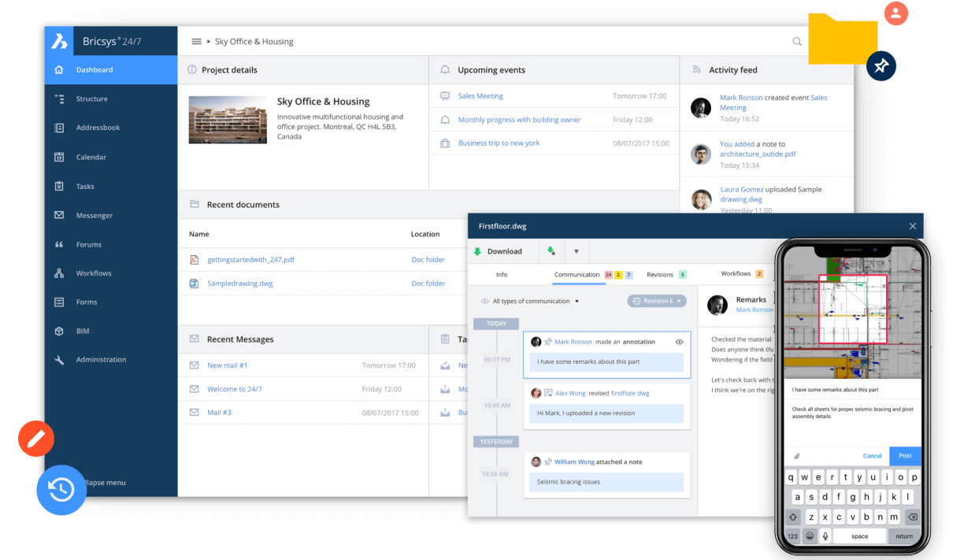Viewport: 964px width, 560px height.
Task: Tap the return key on phone keyboard
Action: (903, 536)
